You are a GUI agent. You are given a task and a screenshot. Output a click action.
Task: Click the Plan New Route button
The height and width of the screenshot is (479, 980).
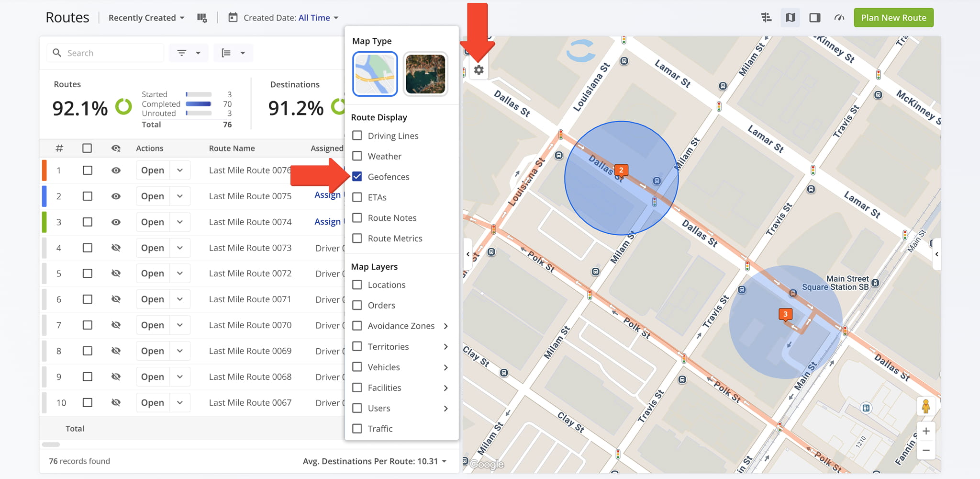point(893,18)
